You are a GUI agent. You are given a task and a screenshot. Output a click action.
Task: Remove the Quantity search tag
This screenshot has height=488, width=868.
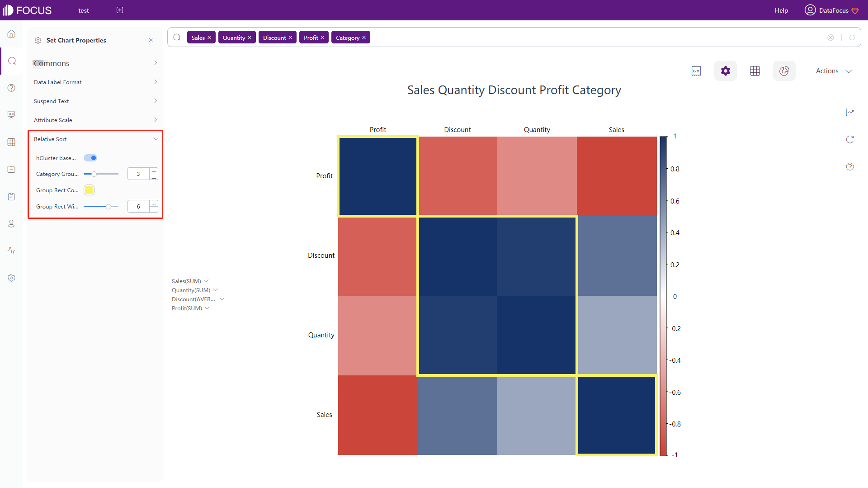[x=250, y=38]
